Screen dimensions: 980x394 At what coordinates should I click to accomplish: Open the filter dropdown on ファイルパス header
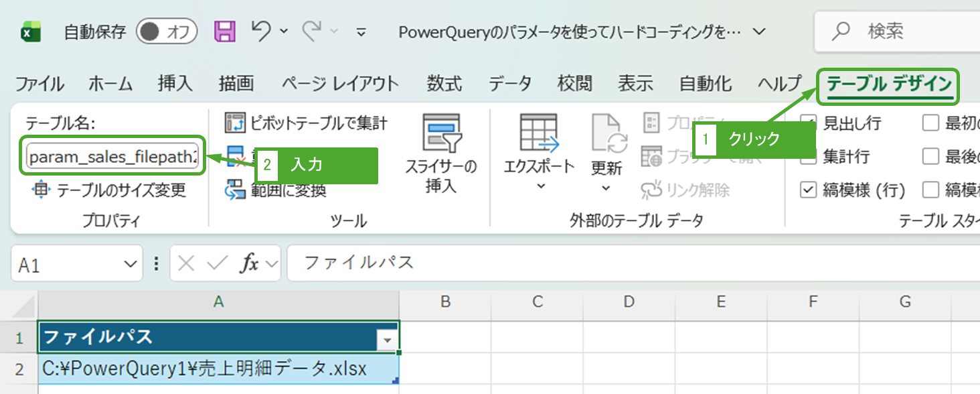coord(387,340)
